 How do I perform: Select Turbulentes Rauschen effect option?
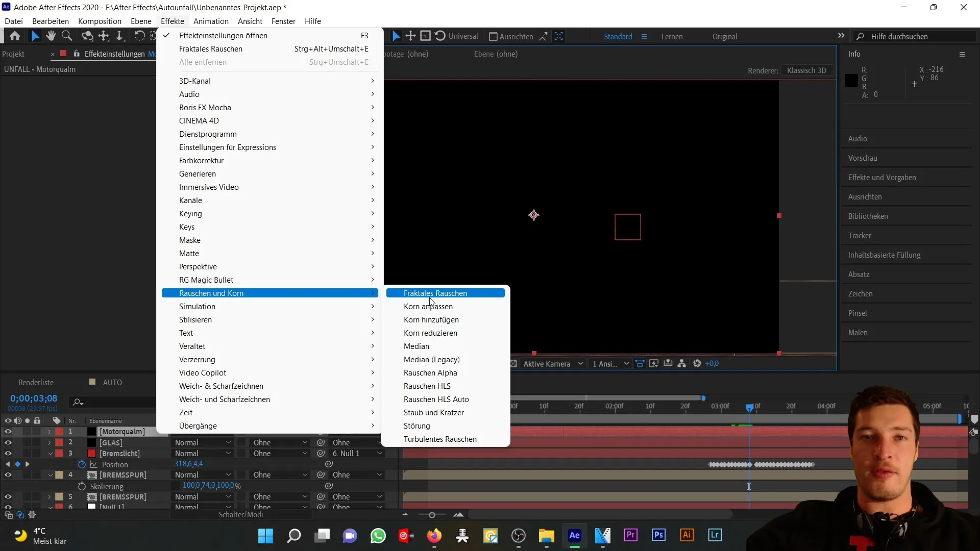click(440, 439)
